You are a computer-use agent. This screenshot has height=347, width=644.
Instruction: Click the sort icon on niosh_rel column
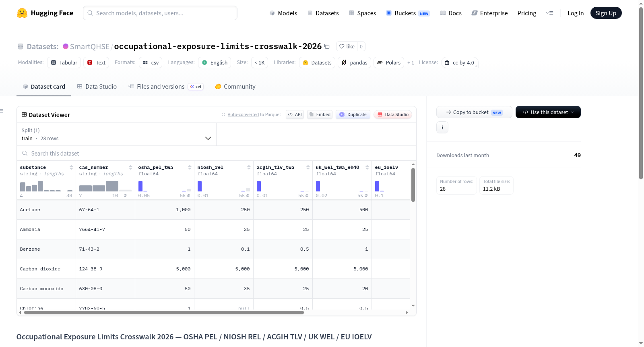pos(249,167)
